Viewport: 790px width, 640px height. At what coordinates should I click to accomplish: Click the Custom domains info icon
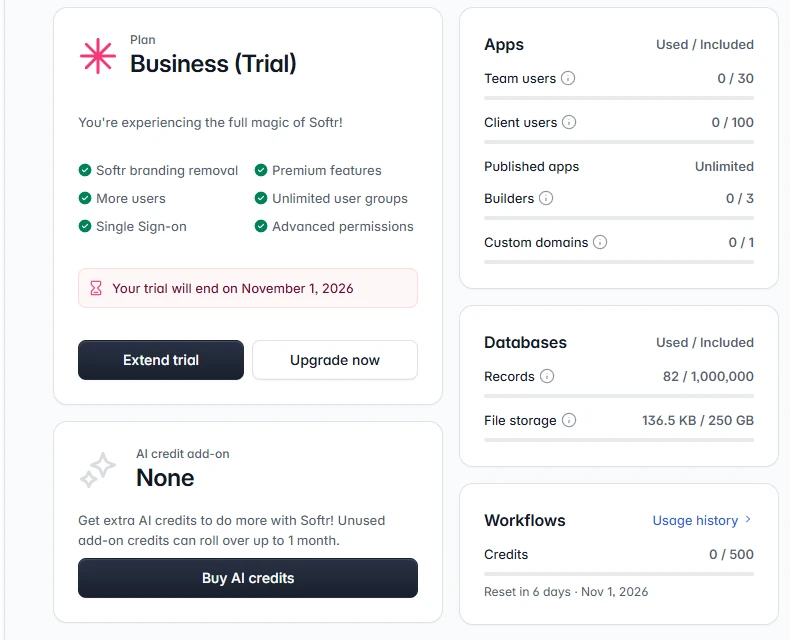click(600, 242)
